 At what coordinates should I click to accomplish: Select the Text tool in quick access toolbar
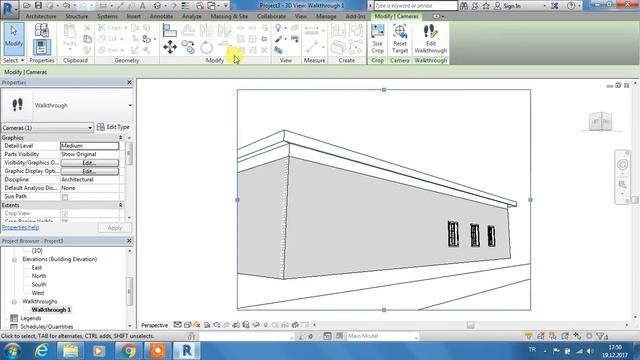(x=143, y=5)
